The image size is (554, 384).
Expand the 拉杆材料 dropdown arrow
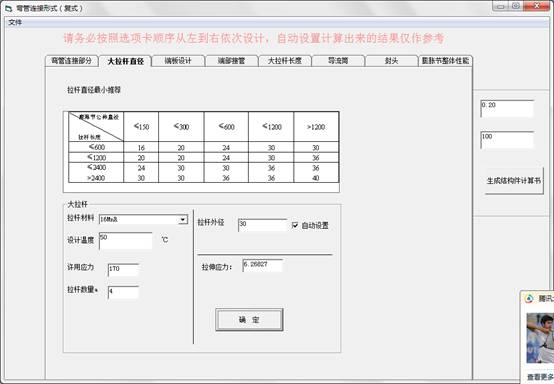click(x=183, y=219)
